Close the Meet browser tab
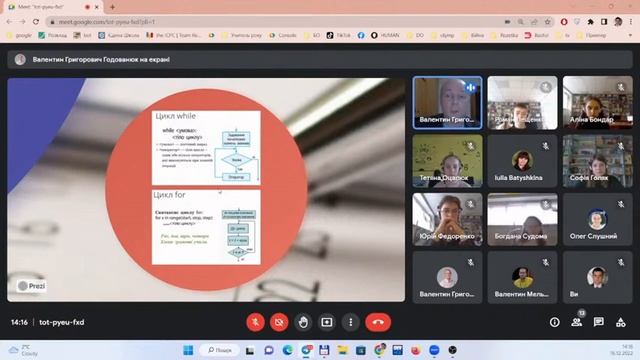640x360 pixels. point(97,7)
